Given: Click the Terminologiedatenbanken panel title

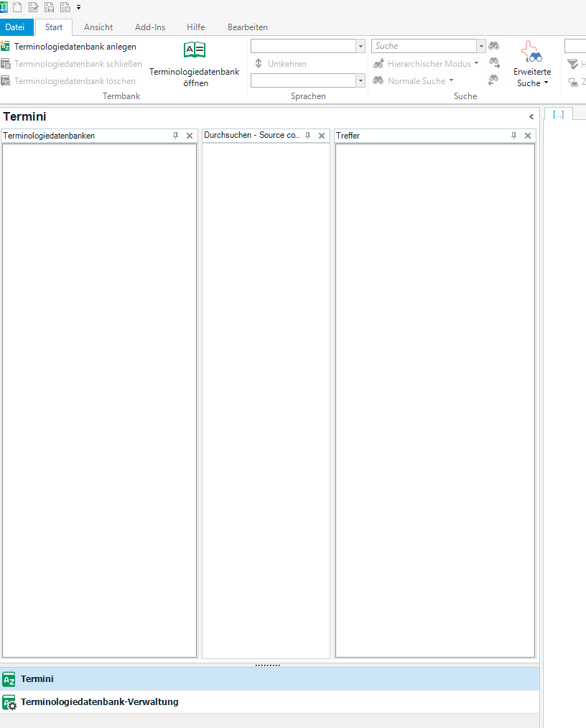Looking at the screenshot, I should point(49,136).
